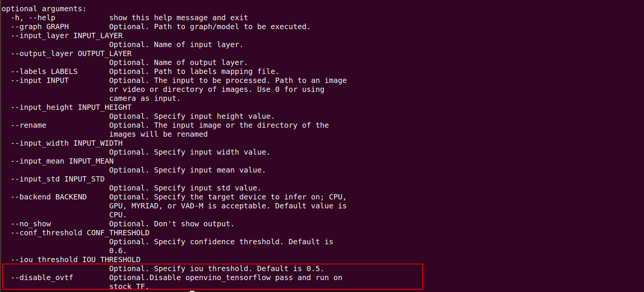This screenshot has width=644, height=292.
Task: Click the text 'Default is 0.5.'
Action: pyautogui.click(x=290, y=268)
